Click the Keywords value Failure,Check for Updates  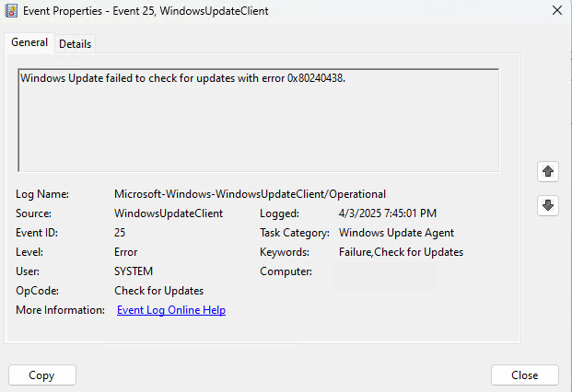tap(401, 252)
